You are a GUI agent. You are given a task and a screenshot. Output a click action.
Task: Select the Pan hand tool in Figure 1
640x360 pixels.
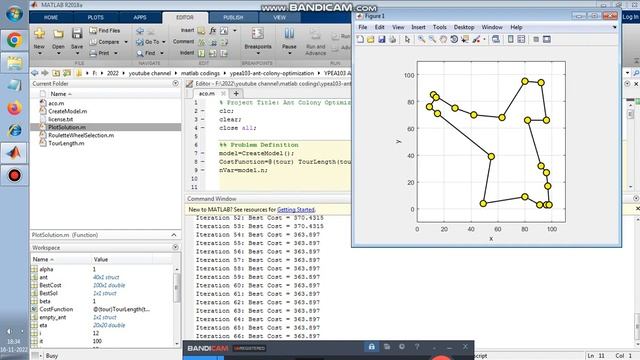pyautogui.click(x=443, y=39)
